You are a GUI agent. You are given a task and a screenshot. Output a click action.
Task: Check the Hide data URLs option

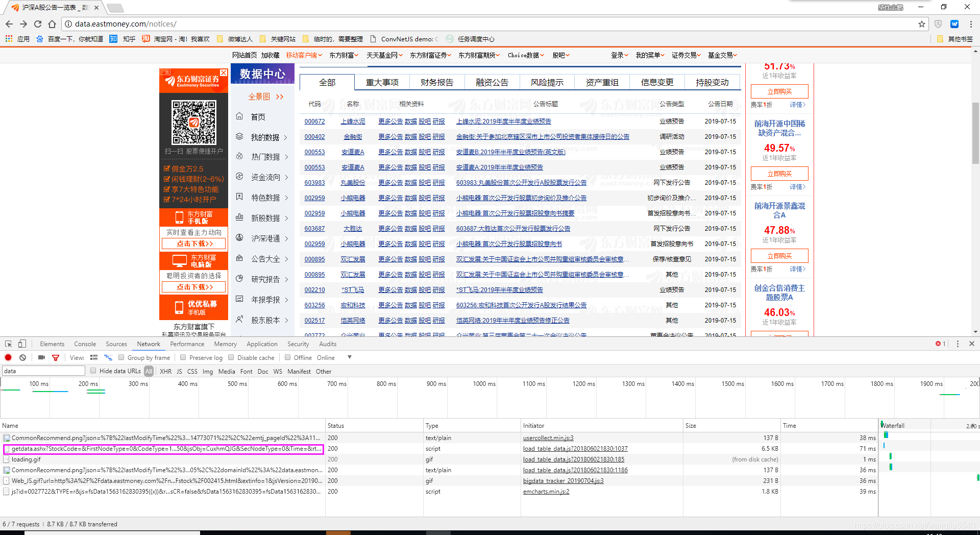click(93, 371)
